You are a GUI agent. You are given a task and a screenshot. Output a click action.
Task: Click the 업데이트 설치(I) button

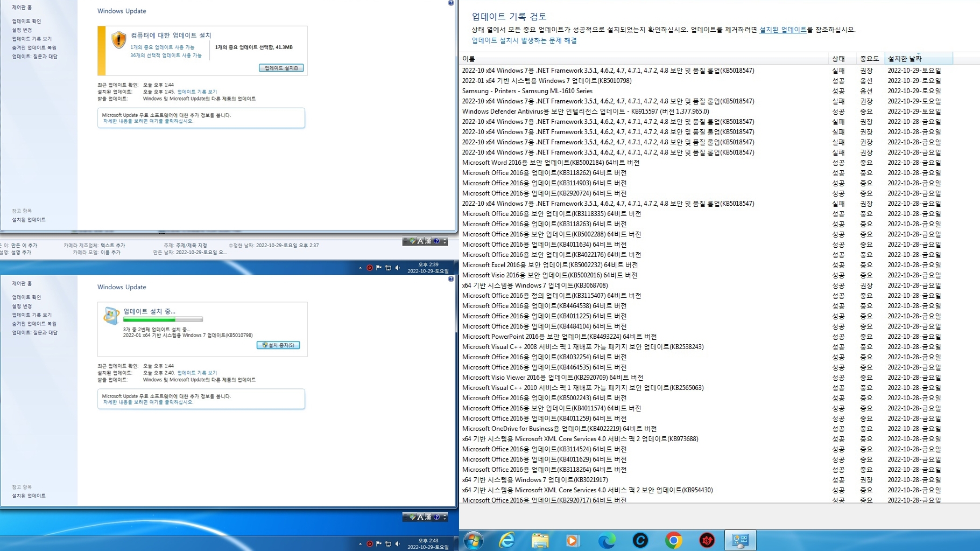click(281, 68)
